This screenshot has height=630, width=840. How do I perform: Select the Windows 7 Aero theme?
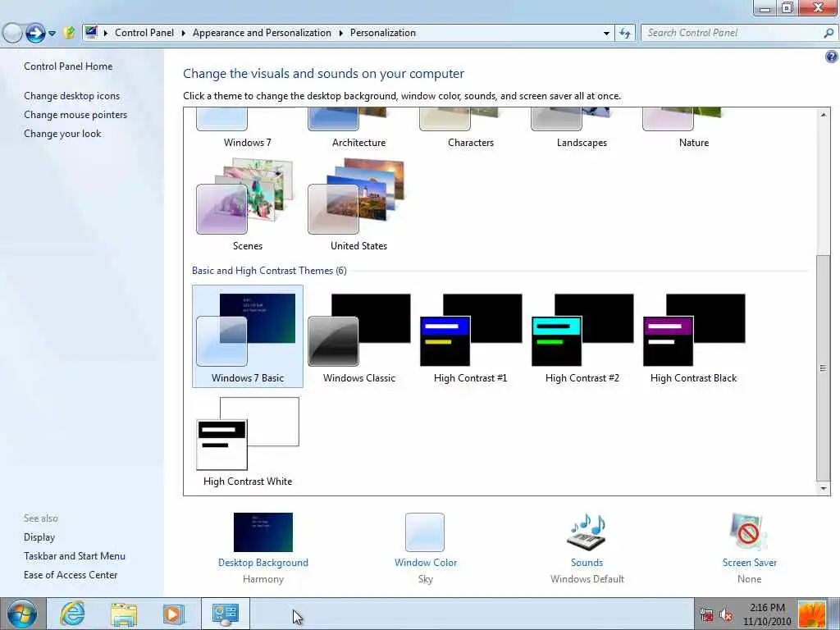(248, 129)
